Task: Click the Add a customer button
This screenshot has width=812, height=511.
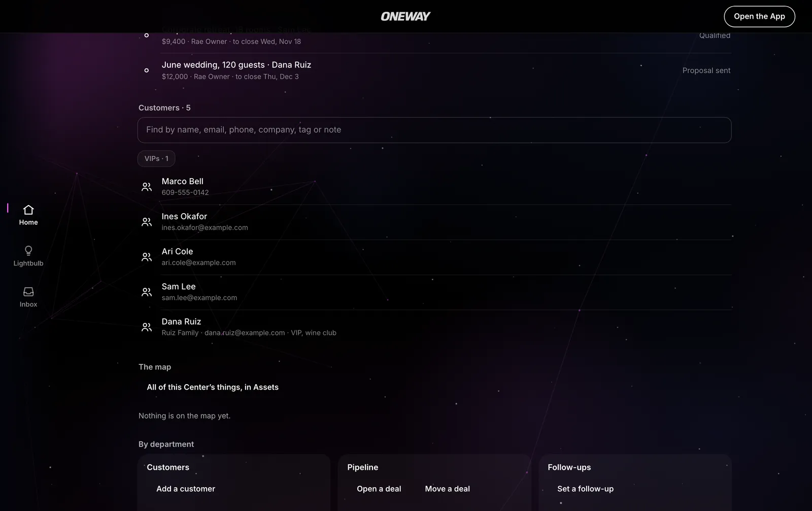Action: coord(186,489)
